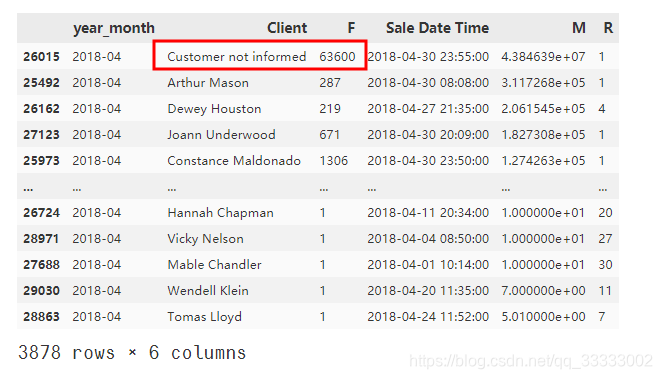
Task: Click the F column header
Action: [x=351, y=28]
